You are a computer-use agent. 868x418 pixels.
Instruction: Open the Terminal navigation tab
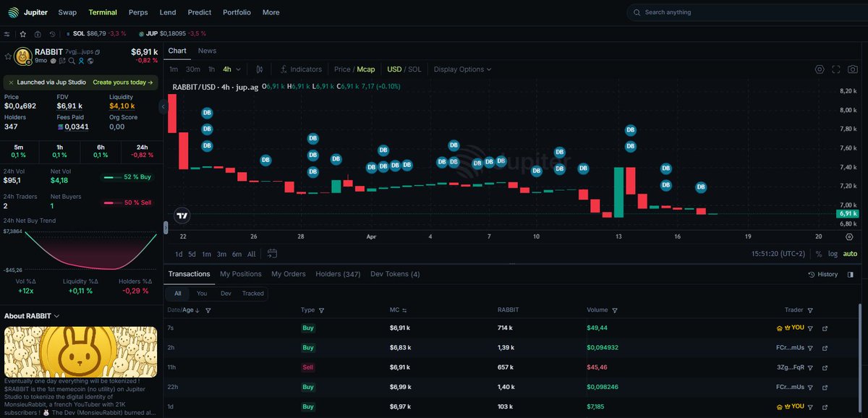[x=103, y=12]
